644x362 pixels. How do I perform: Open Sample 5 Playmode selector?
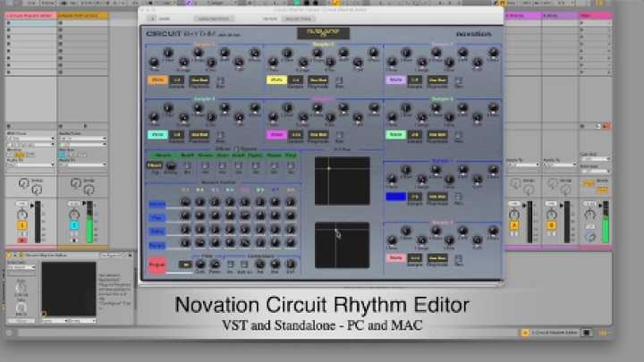point(318,135)
